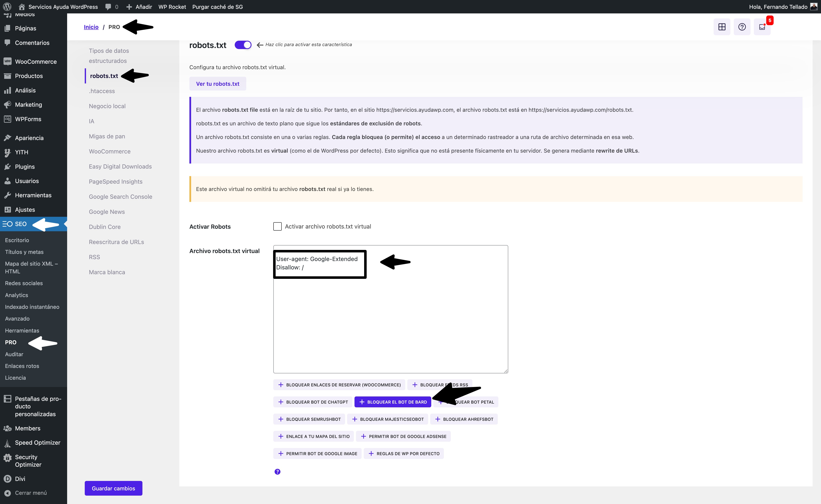The height and width of the screenshot is (504, 821).
Task: Click the help question mark header icon
Action: pyautogui.click(x=742, y=27)
